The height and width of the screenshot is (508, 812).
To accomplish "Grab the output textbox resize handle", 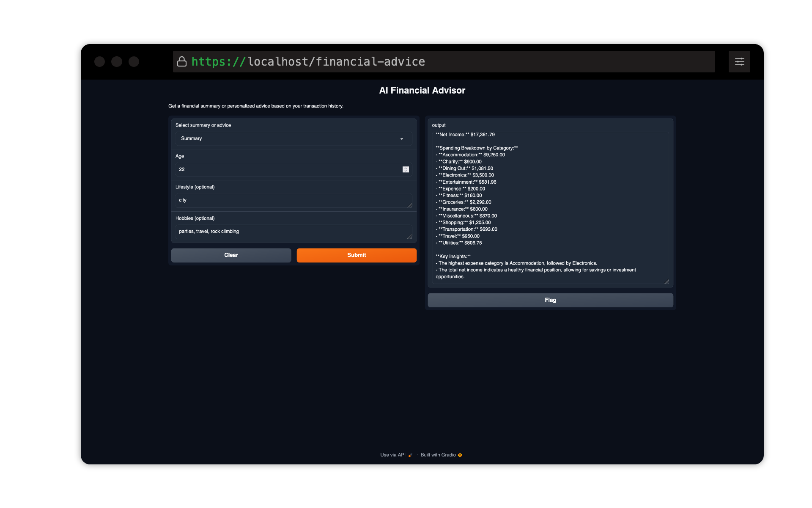I will (666, 282).
